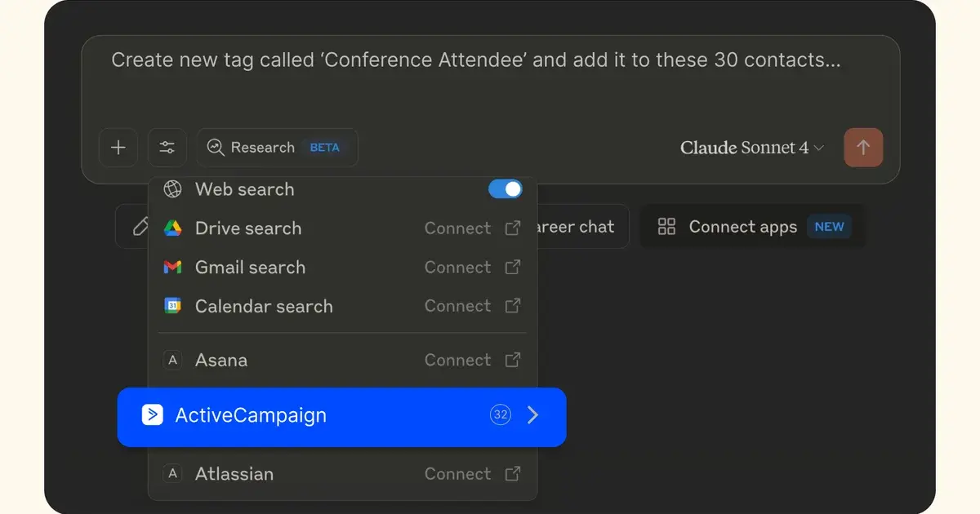This screenshot has height=514, width=980.
Task: Click the downward chevron next to Claude Sonnet 4
Action: point(817,148)
